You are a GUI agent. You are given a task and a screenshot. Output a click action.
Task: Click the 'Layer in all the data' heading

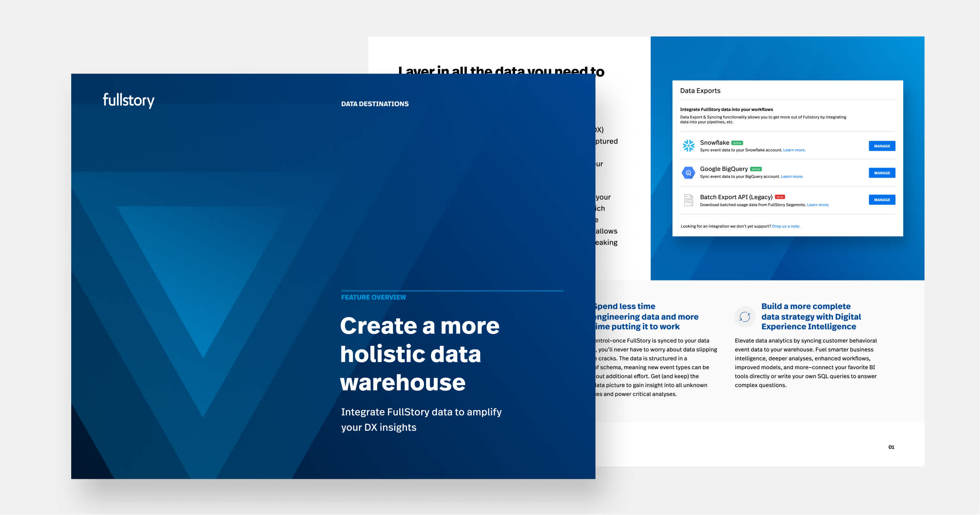pos(501,70)
